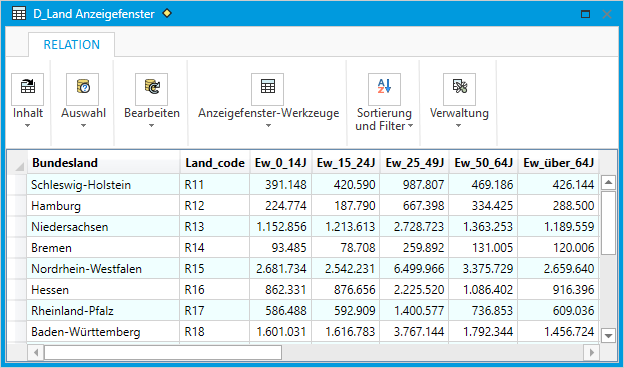Screen dimensions: 624x368
Task: Click the value 592.909 cell
Action: [x=346, y=311]
